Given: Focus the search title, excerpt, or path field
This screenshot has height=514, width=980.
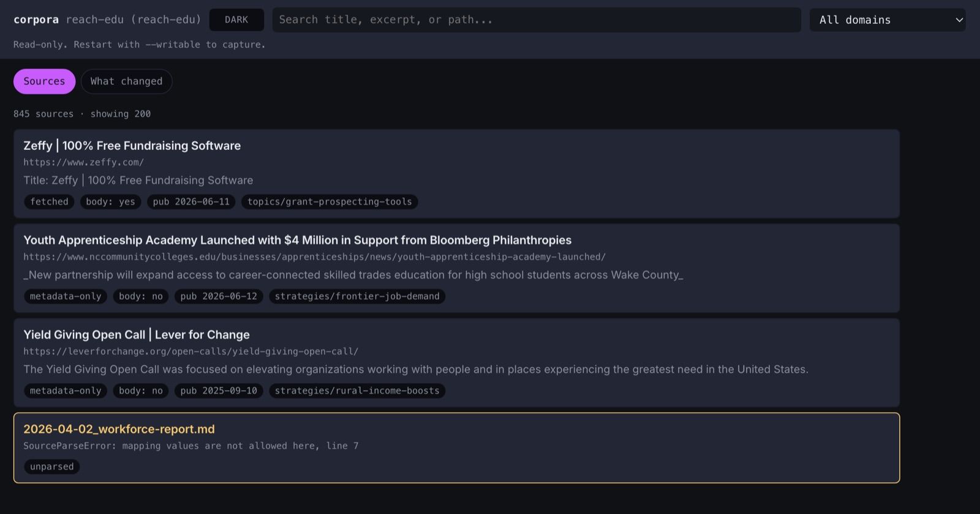Looking at the screenshot, I should [x=537, y=20].
